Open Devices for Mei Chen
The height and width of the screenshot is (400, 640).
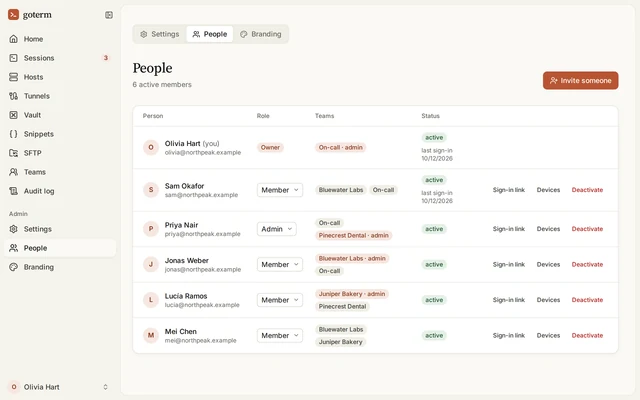[x=548, y=336]
